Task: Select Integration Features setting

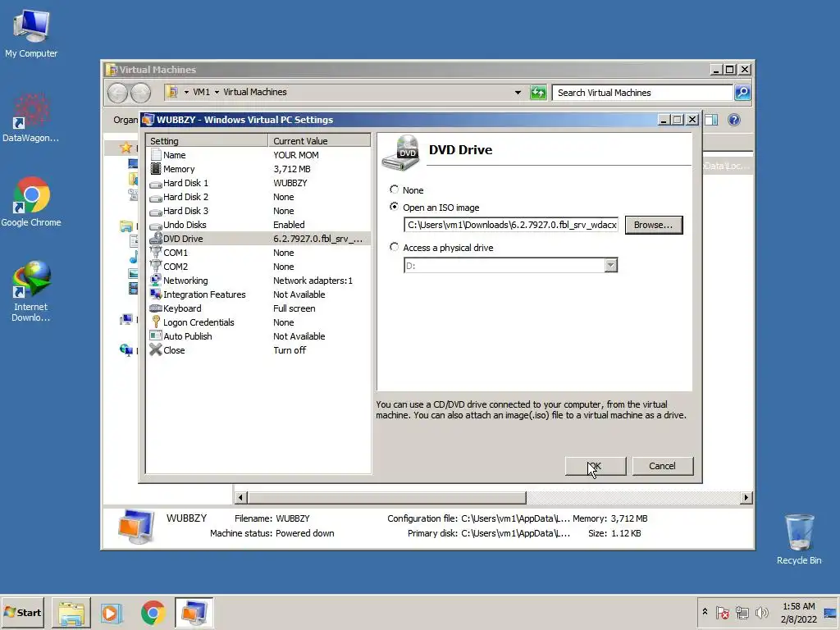Action: [258, 294]
